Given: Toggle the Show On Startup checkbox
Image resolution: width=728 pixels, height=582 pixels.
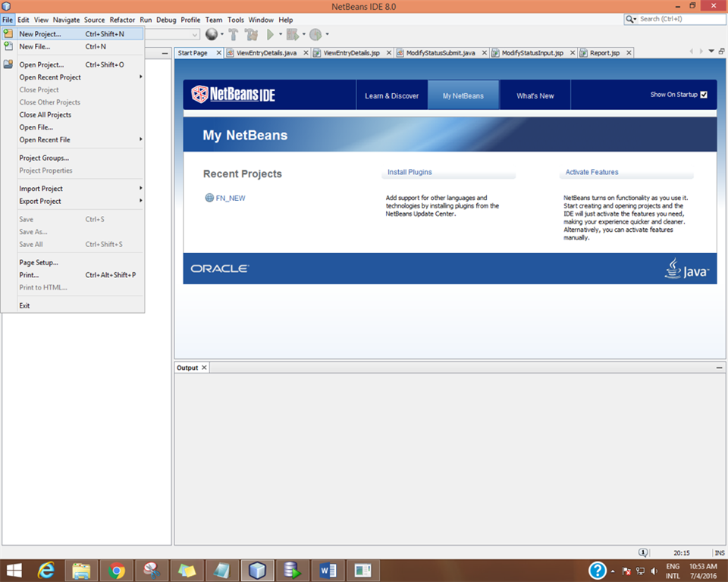Looking at the screenshot, I should (704, 95).
